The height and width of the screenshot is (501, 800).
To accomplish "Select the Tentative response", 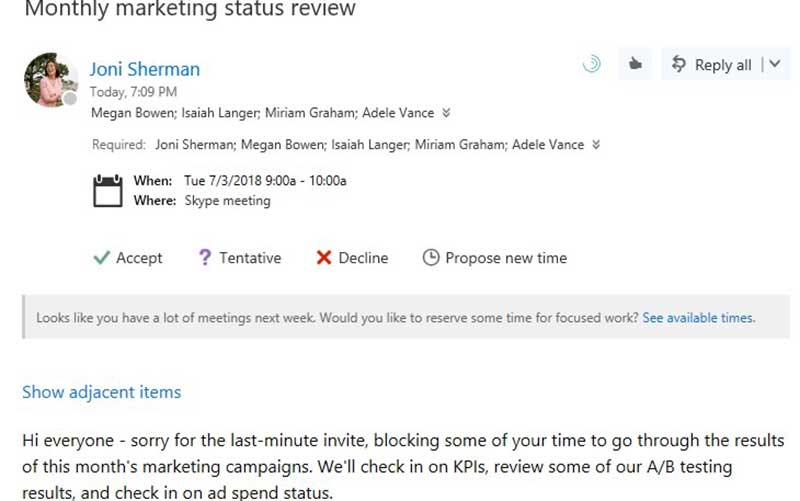I will (250, 258).
